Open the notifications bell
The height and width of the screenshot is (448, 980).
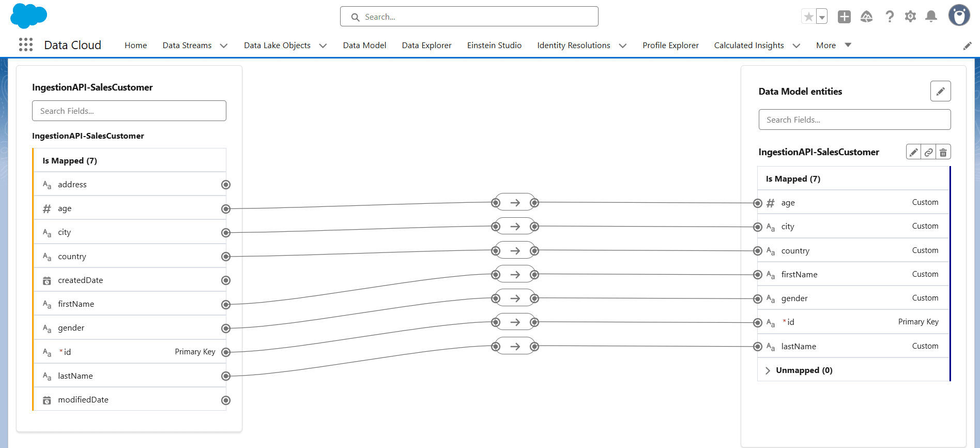coord(931,17)
